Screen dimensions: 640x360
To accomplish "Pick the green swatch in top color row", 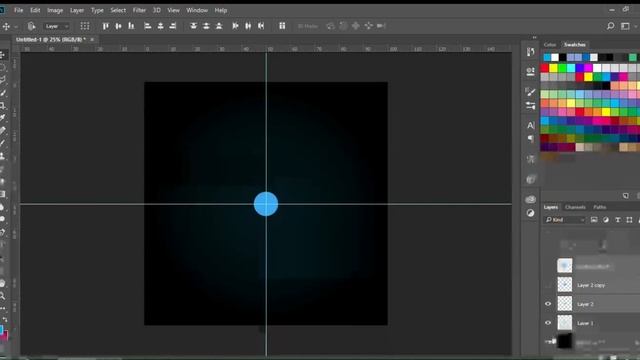I will (x=562, y=68).
